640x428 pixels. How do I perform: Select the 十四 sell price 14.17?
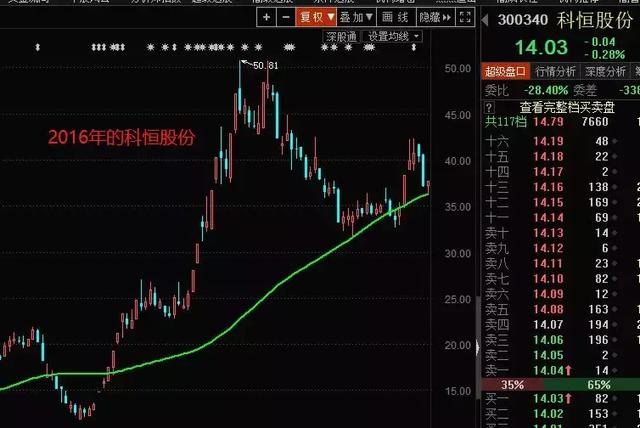(548, 172)
